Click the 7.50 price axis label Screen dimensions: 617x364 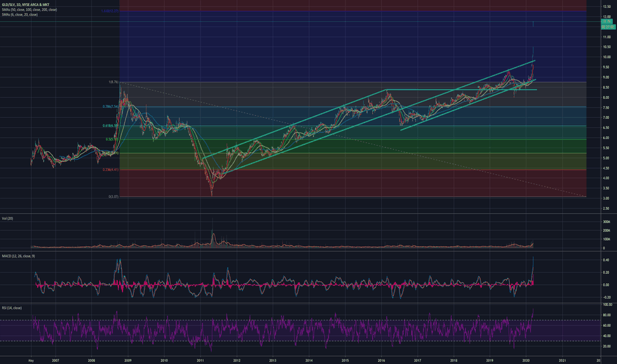[606, 108]
